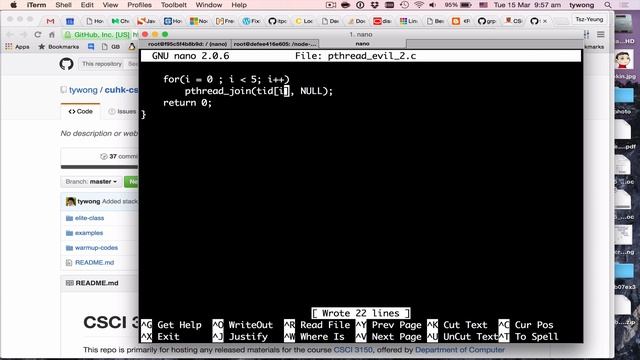Open the View menu
640x360 pixels.
(x=110, y=5)
